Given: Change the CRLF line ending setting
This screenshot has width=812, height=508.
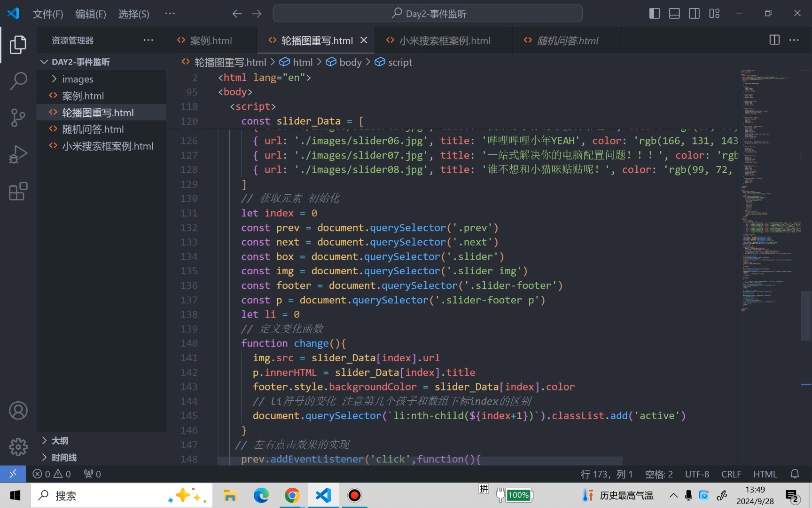Looking at the screenshot, I should (x=731, y=474).
